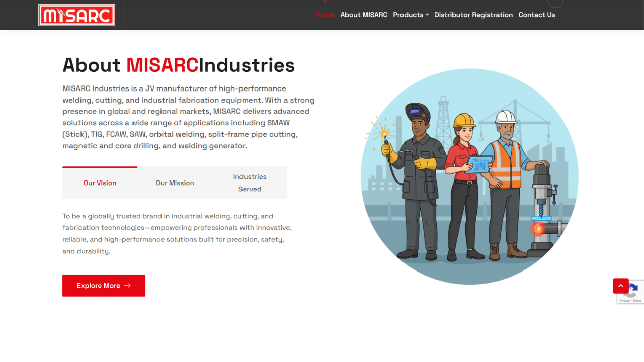Click the MISARC logo in header

tap(76, 15)
